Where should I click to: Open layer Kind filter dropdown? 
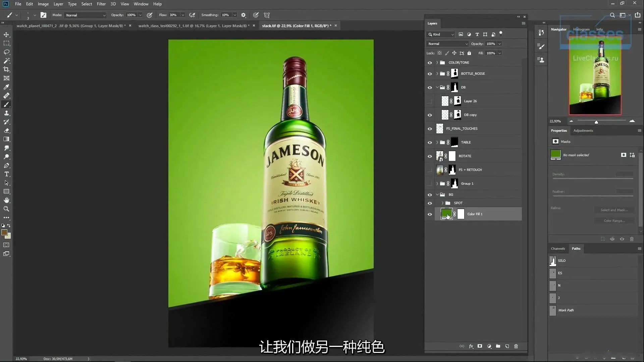click(x=441, y=35)
